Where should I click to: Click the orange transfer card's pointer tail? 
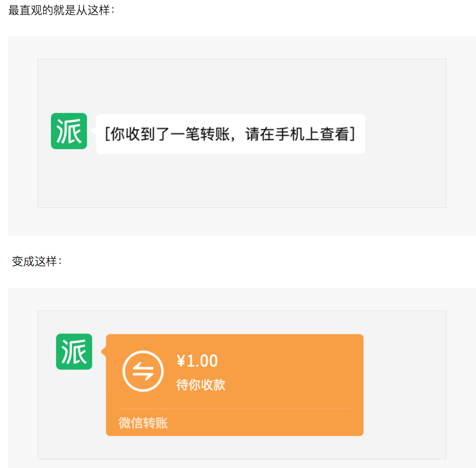(x=104, y=352)
